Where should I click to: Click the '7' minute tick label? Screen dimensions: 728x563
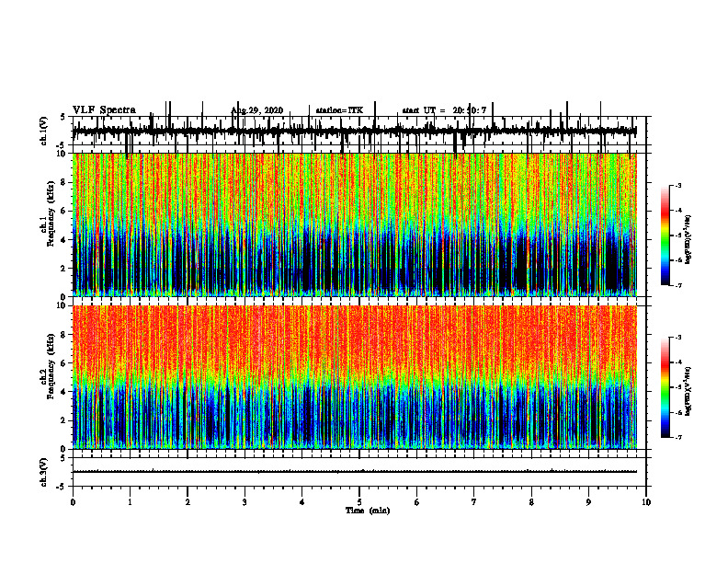[474, 502]
